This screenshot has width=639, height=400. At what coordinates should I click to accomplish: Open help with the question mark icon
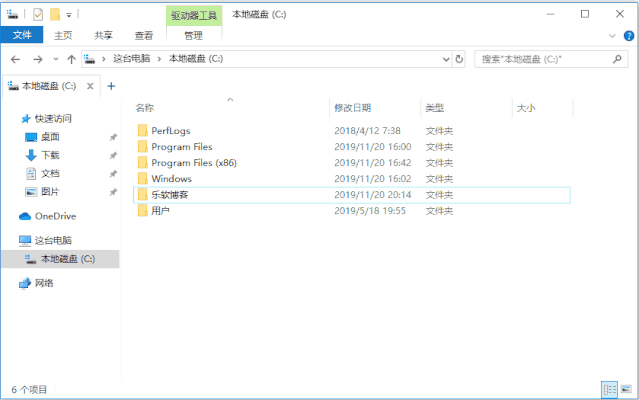coord(629,36)
